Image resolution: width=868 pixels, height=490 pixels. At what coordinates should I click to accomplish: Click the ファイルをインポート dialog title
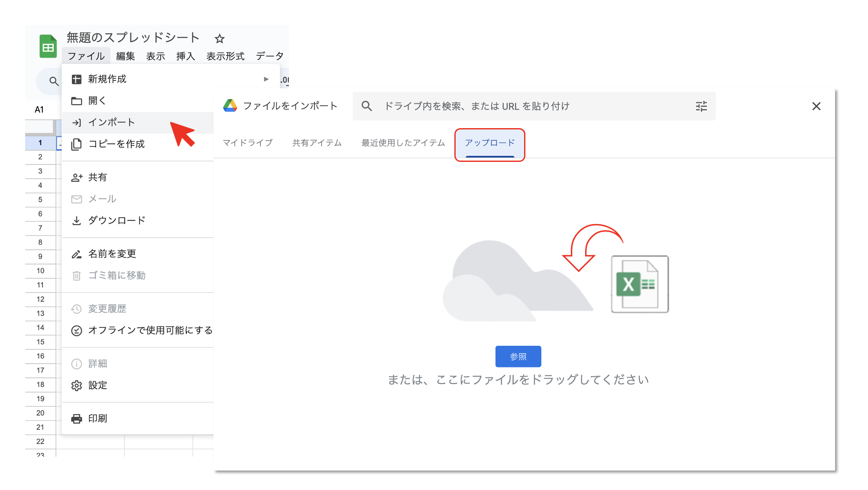coord(290,106)
